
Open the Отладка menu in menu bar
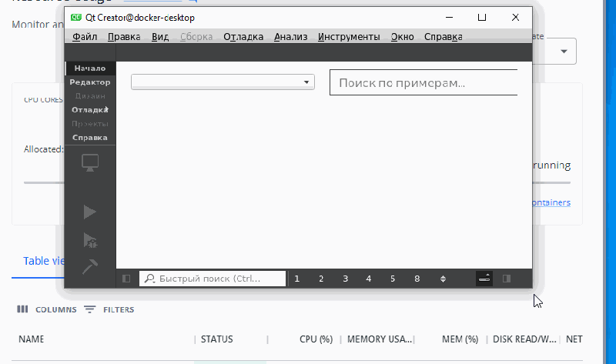pyautogui.click(x=243, y=37)
